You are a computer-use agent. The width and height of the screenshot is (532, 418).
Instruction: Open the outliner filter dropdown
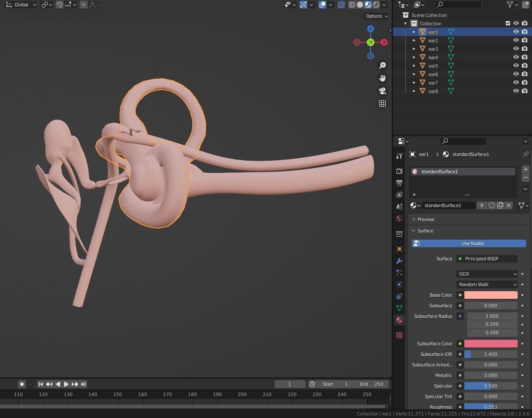coord(513,5)
